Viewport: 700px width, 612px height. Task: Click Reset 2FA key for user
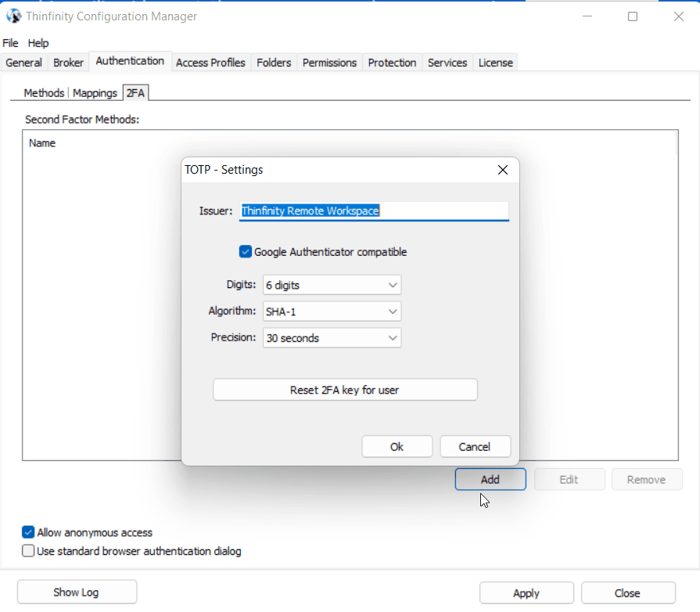point(345,390)
